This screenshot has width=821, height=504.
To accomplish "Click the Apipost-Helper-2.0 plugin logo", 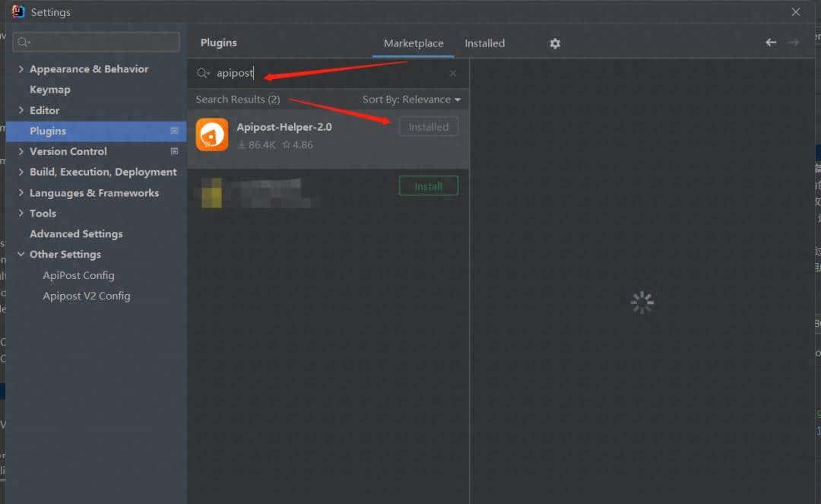I will [212, 135].
